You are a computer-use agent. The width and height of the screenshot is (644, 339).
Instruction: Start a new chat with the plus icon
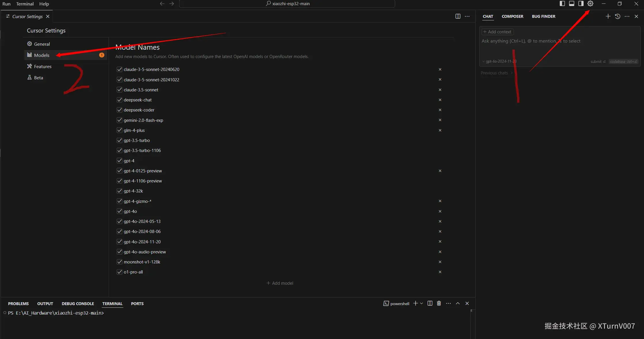608,16
